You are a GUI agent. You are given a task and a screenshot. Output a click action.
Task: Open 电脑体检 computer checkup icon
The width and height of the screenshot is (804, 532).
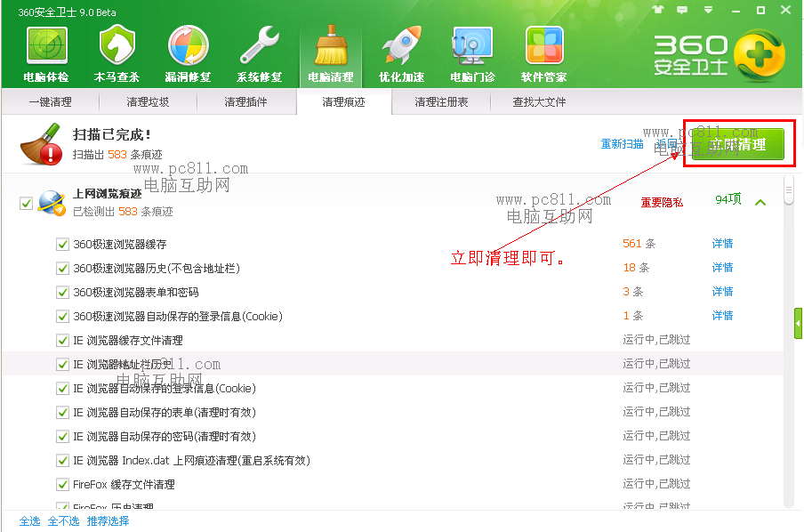(46, 54)
